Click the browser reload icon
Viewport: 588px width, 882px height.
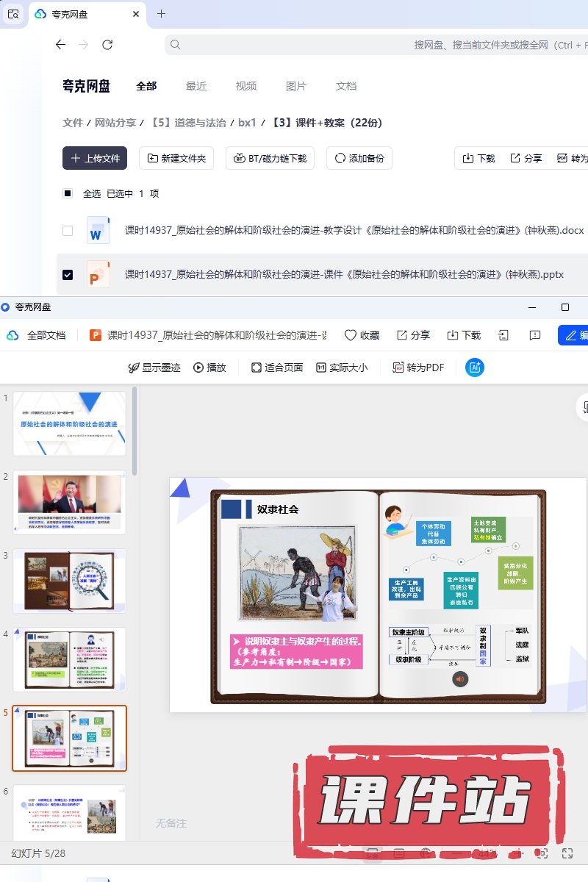[107, 45]
